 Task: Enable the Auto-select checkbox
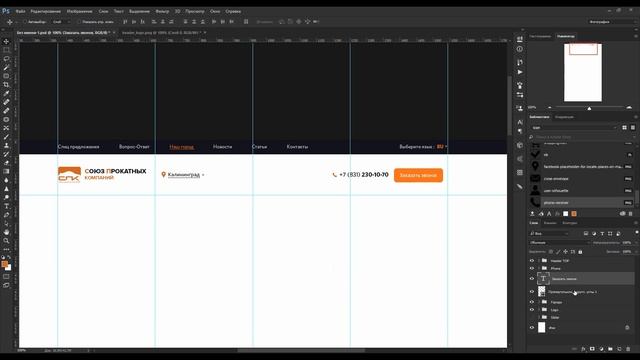click(x=24, y=22)
